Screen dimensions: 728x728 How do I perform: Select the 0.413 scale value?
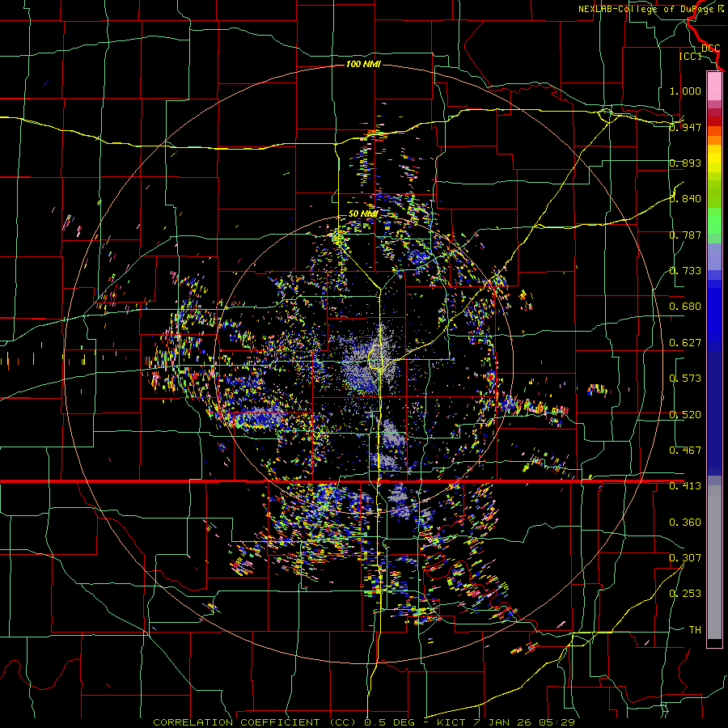685,486
